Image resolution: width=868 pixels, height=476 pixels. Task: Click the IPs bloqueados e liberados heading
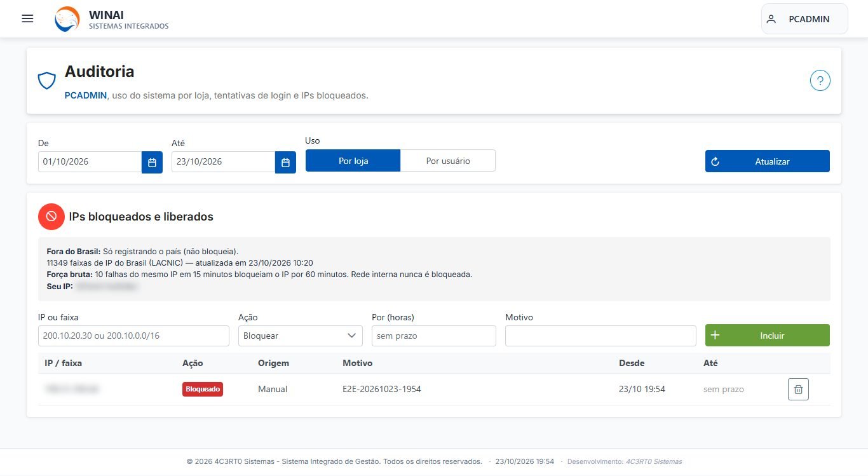pos(141,217)
